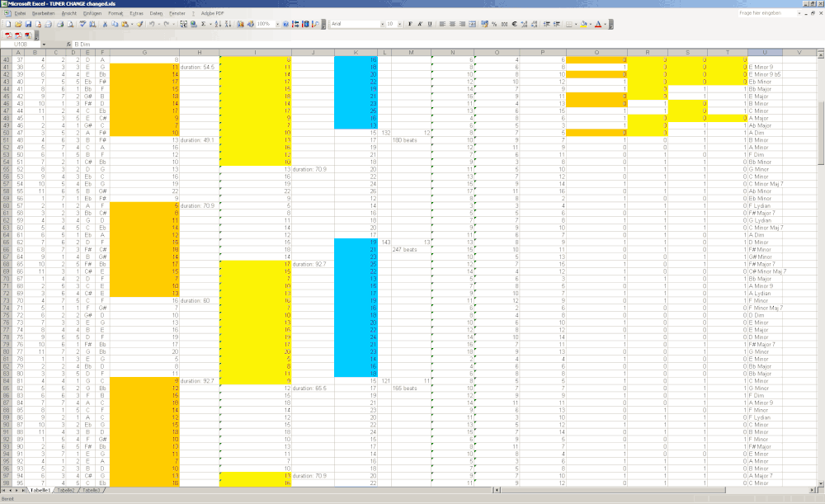Align cell text right

462,24
